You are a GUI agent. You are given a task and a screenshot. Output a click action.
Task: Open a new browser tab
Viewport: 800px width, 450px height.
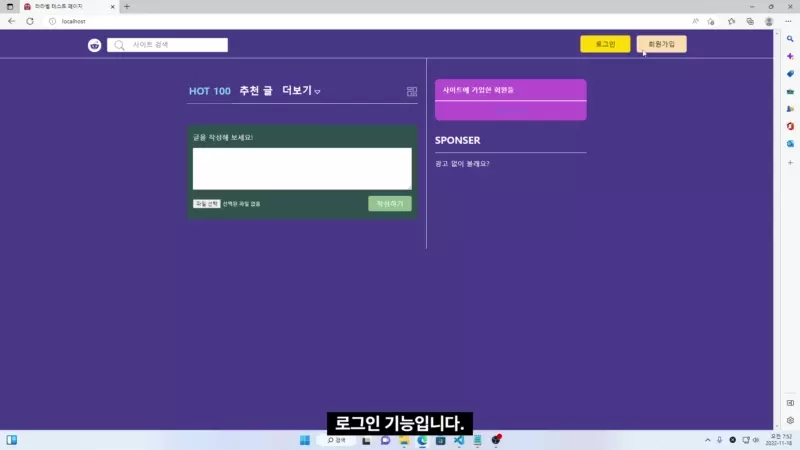click(127, 7)
